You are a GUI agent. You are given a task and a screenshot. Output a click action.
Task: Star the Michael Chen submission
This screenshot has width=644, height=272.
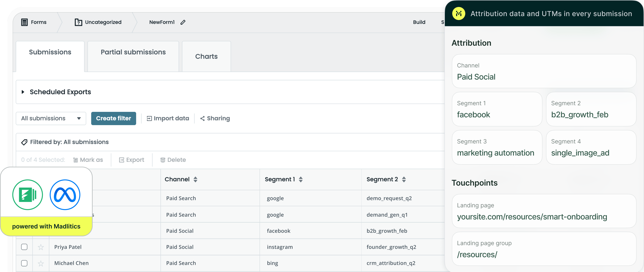coord(41,263)
